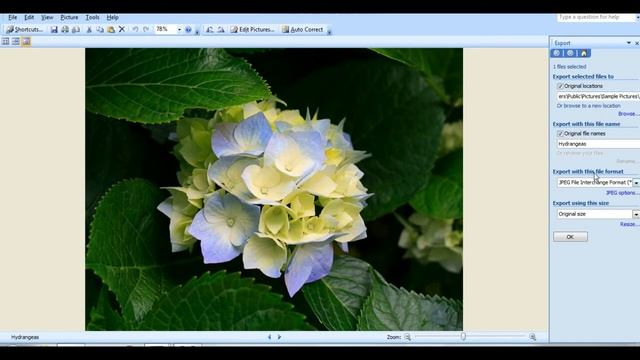Click the Paste clipboard icon

(x=111, y=29)
